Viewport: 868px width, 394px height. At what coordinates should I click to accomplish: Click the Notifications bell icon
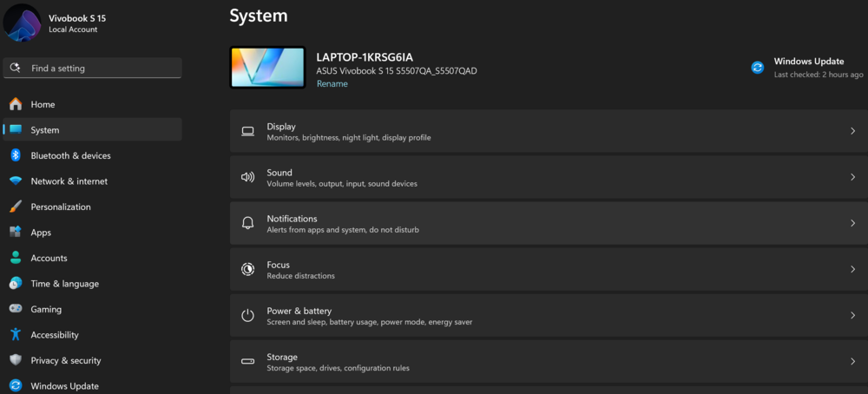[247, 223]
